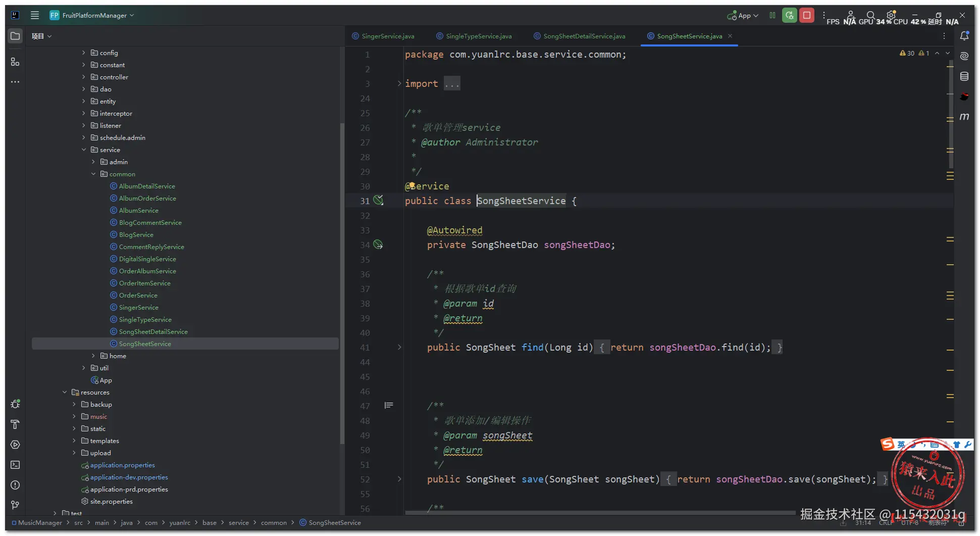
Task: Open the 项目 view selector dropdown
Action: [41, 36]
